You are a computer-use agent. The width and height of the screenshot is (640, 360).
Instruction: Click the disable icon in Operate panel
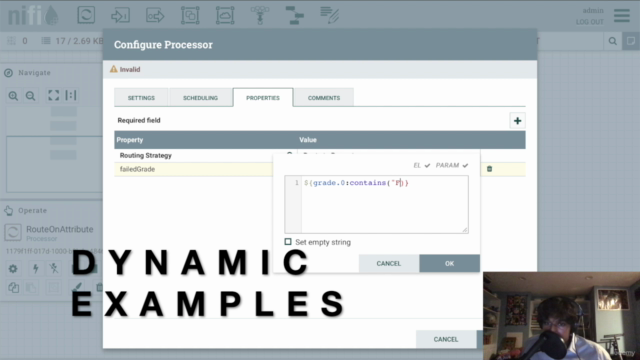(x=53, y=268)
